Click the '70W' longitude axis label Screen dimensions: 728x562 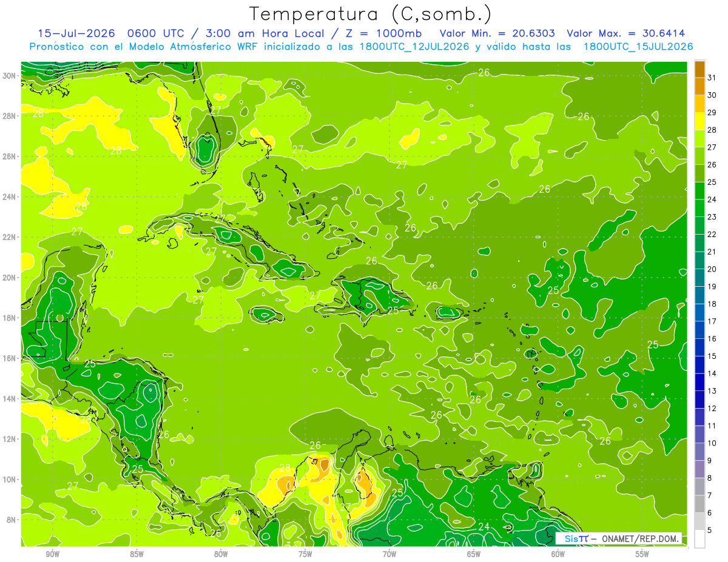coord(389,555)
